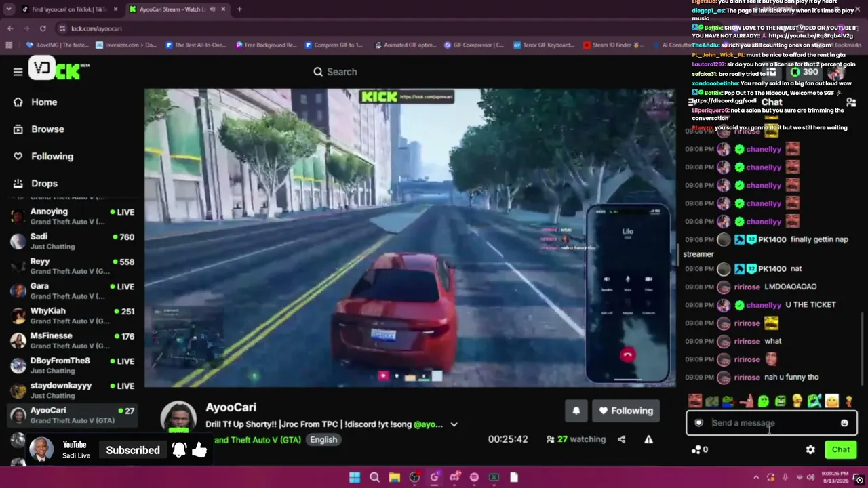
Task: Select the green blob emote in the quick emote bar
Action: pos(764,401)
